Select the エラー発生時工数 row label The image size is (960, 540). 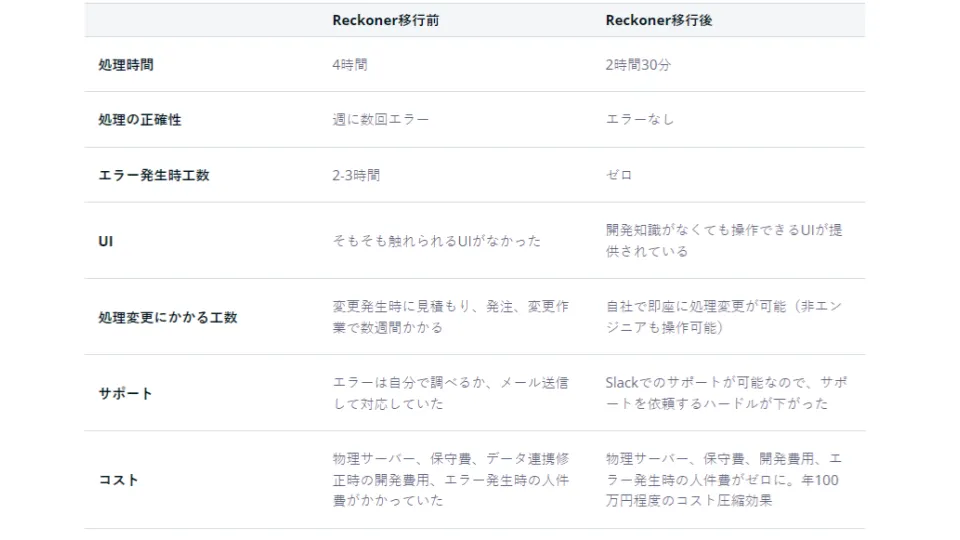(x=154, y=175)
